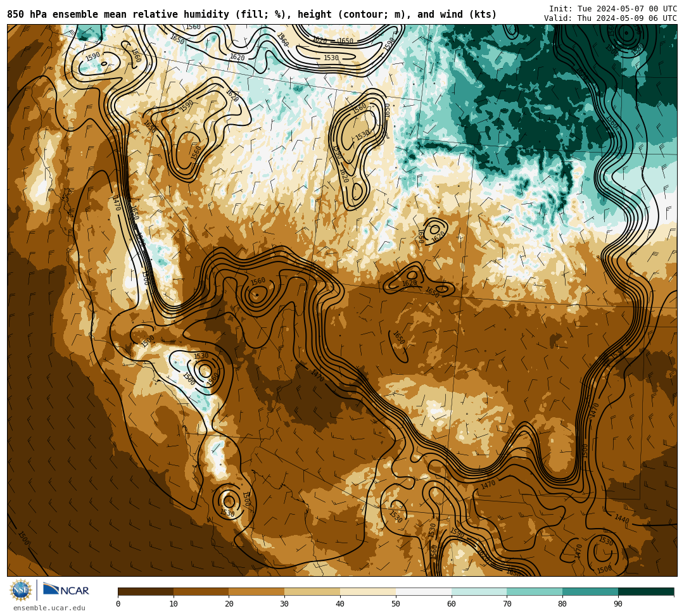Click the 40–50% cream colorbar segment
684x616 pixels.
[x=368, y=591]
